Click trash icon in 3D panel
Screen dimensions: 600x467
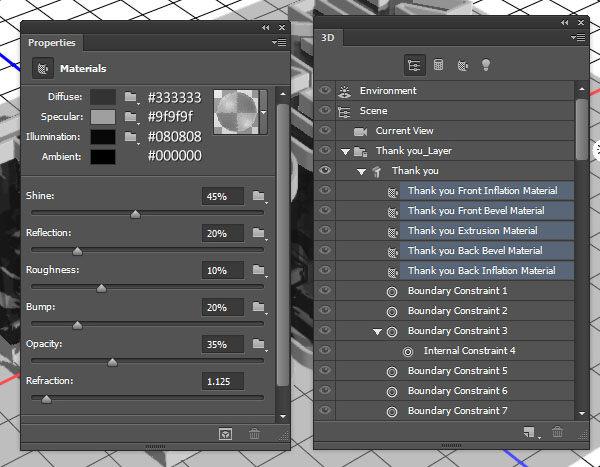pyautogui.click(x=557, y=432)
